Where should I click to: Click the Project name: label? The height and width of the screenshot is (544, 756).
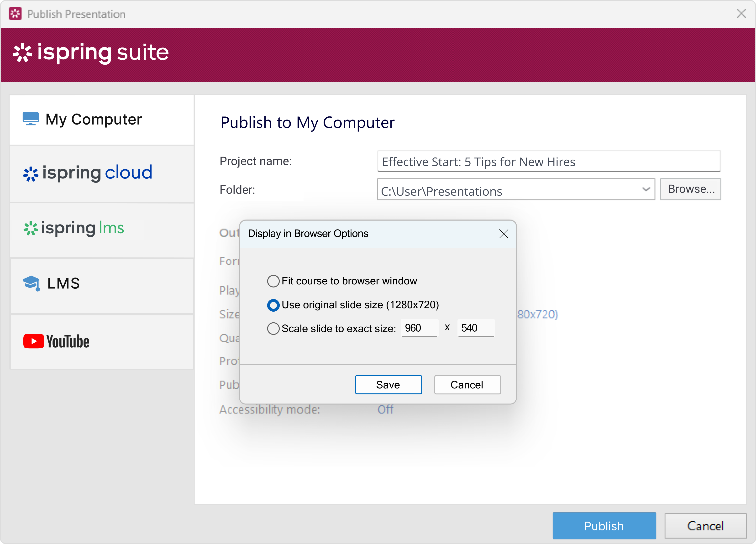point(256,161)
